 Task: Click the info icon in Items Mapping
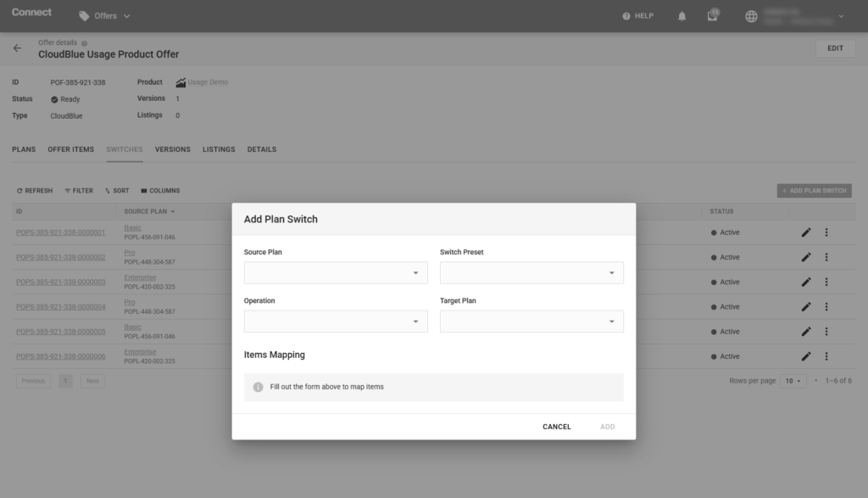pyautogui.click(x=259, y=387)
